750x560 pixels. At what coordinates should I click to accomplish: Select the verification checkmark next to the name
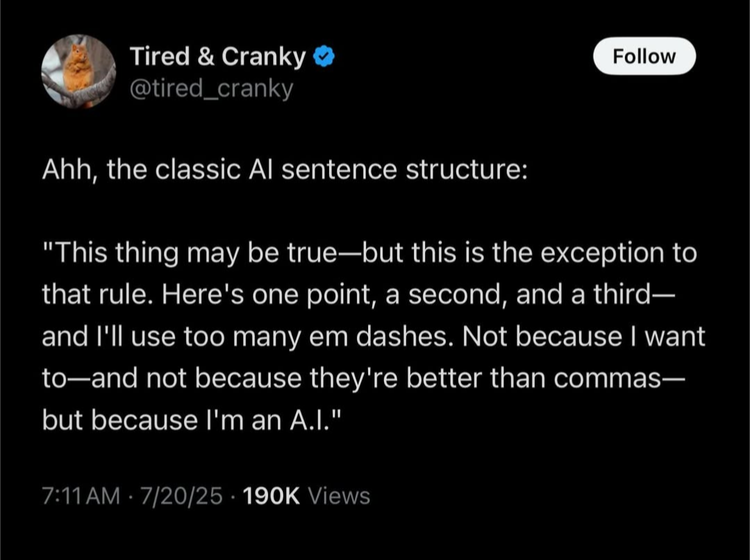[324, 56]
